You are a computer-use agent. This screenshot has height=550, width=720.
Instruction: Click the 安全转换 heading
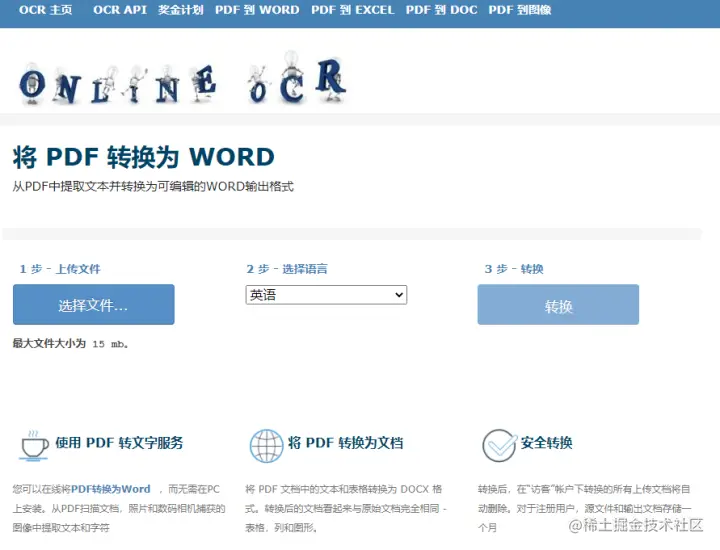pyautogui.click(x=546, y=443)
